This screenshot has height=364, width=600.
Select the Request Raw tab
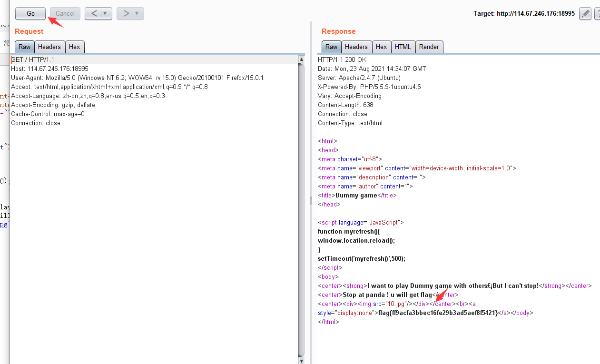click(25, 47)
